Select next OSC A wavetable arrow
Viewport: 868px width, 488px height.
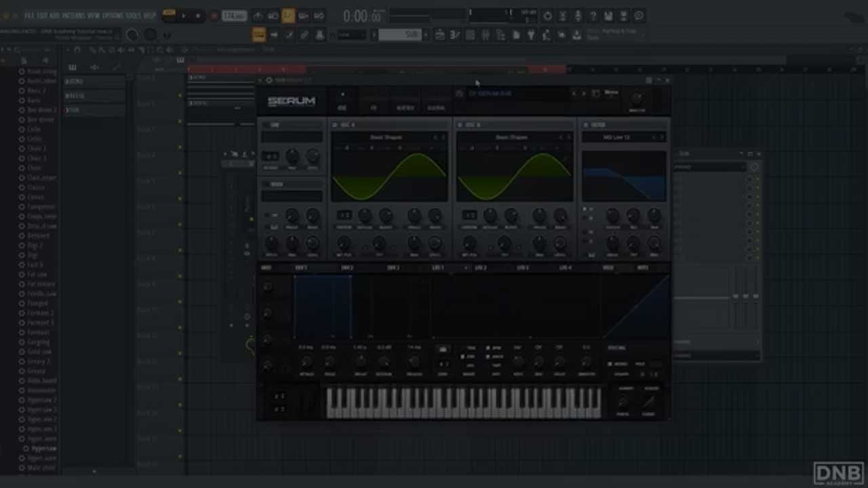(443, 138)
